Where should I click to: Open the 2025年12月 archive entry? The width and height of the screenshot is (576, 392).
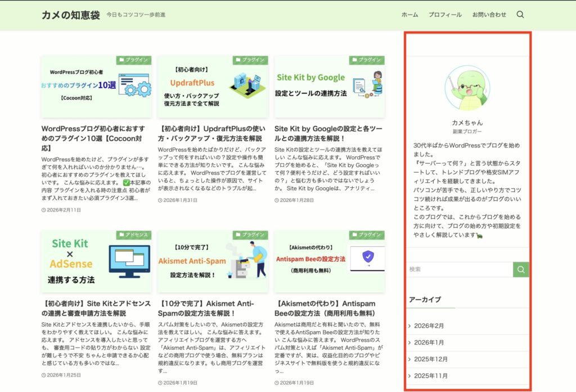[430, 359]
